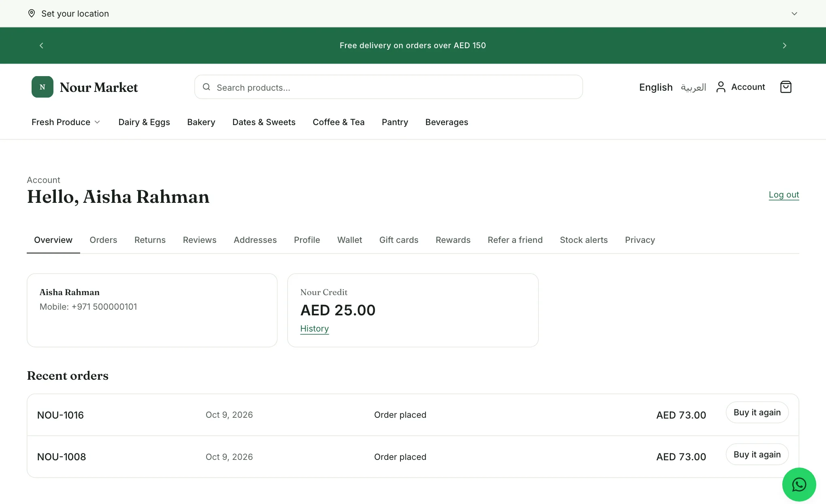
Task: Click the account person icon
Action: click(721, 87)
